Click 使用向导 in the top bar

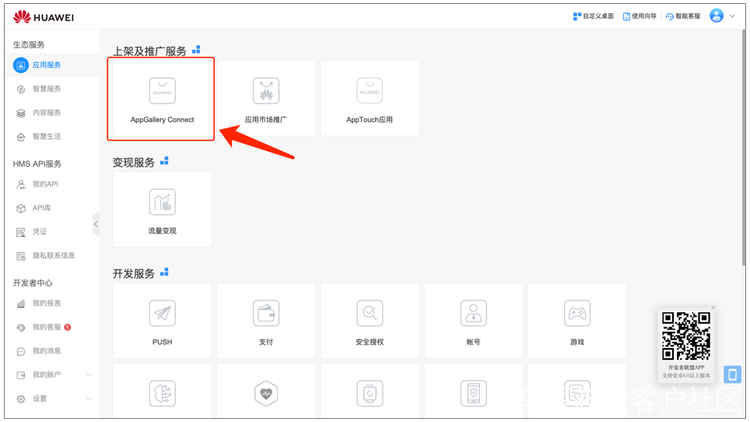click(640, 16)
